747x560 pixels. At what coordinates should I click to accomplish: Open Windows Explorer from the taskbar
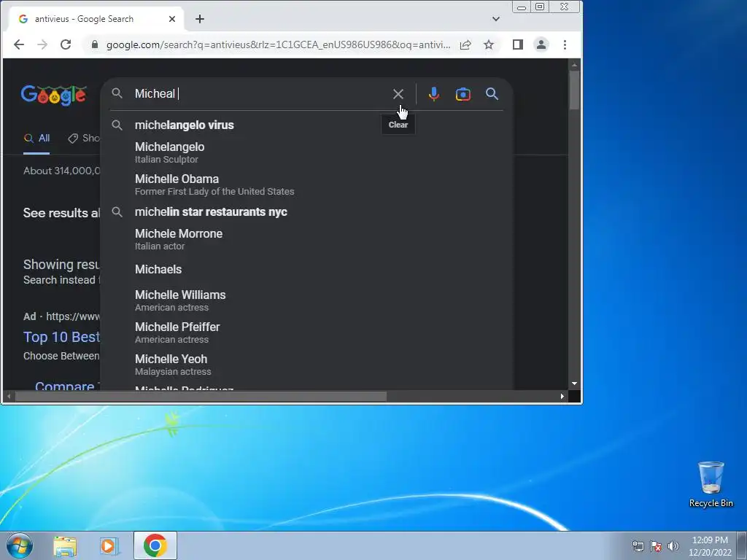click(65, 546)
